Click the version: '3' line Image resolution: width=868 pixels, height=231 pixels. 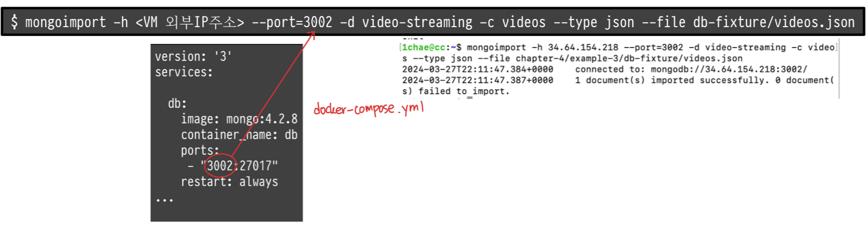(x=193, y=56)
